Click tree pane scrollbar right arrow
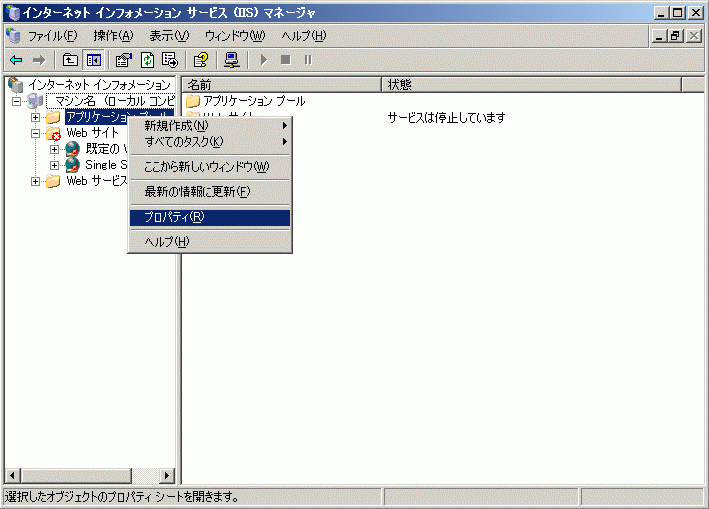 167,475
